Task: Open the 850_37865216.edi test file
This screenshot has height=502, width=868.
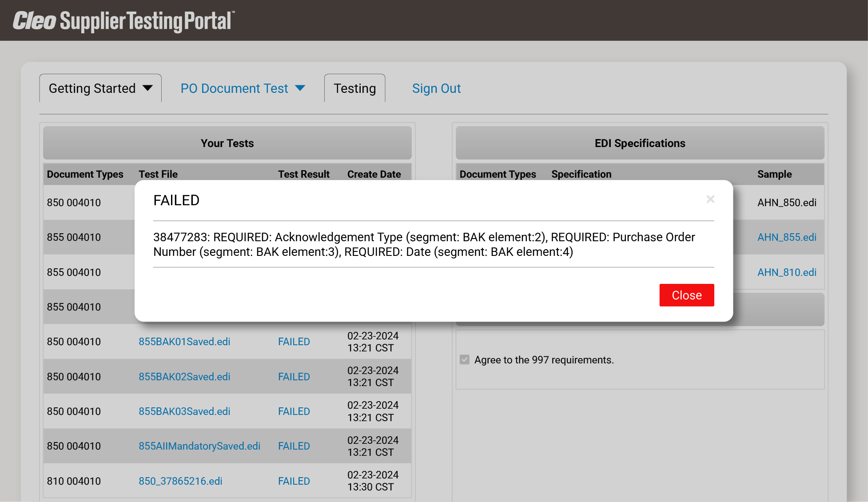Action: 180,481
